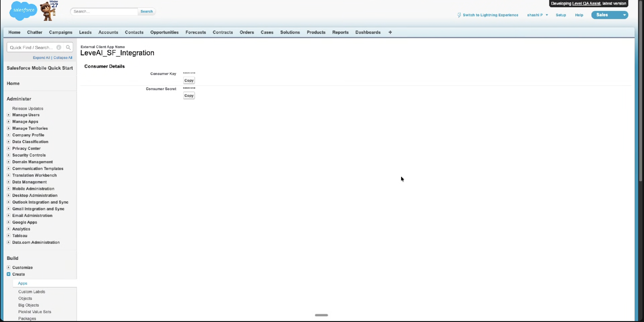Click the page vertical scrollbar
This screenshot has width=644, height=322.
coord(641,91)
